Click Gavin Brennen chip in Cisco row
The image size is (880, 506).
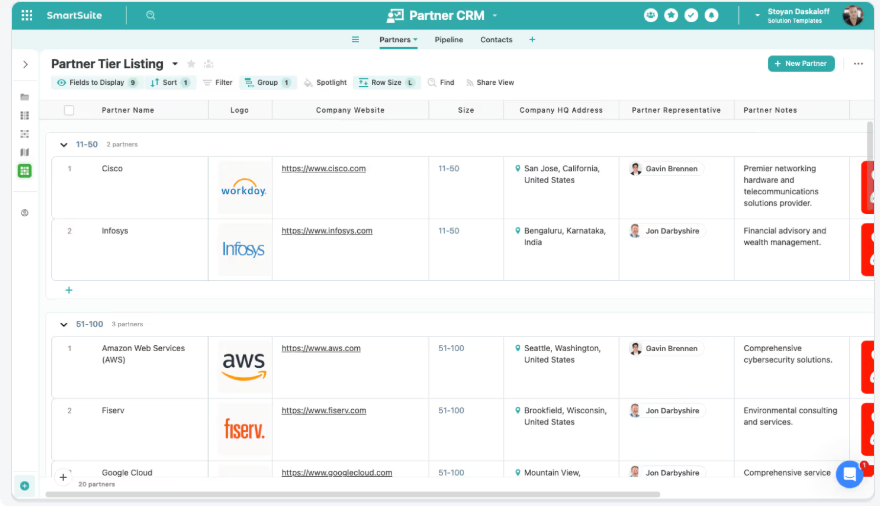pos(666,168)
